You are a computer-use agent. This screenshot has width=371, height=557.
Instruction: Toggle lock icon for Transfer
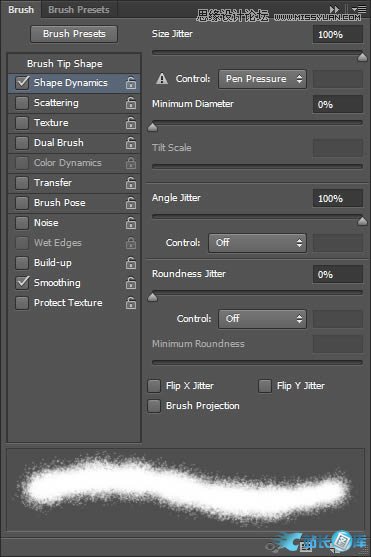tap(131, 183)
